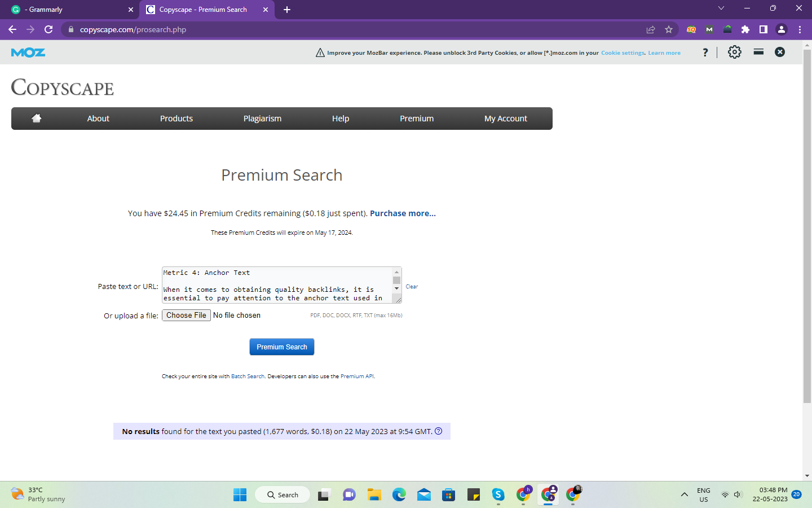Close the Copyscape Premium Search tab

pyautogui.click(x=266, y=10)
